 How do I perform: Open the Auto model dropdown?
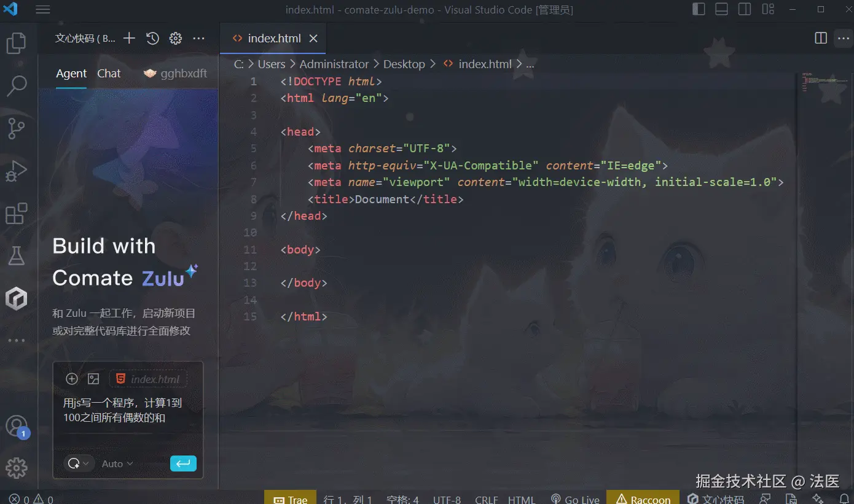coord(117,463)
